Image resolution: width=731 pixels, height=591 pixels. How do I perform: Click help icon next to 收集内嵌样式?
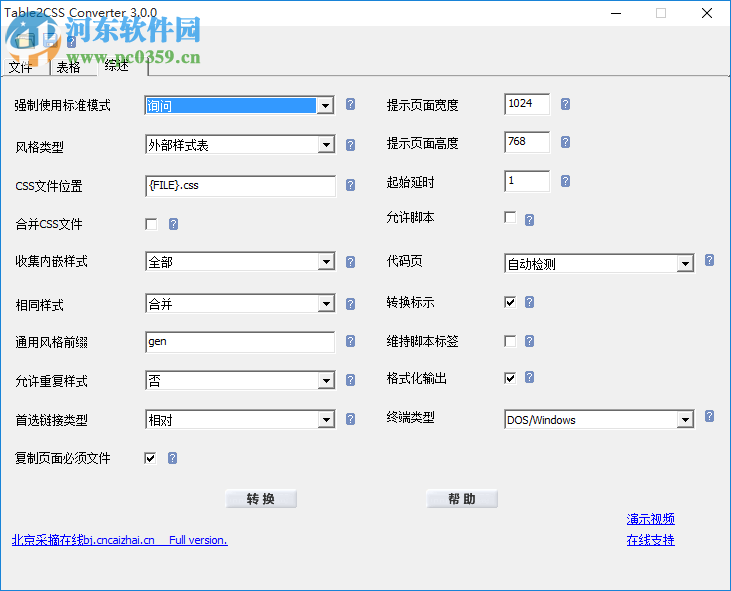click(x=351, y=262)
